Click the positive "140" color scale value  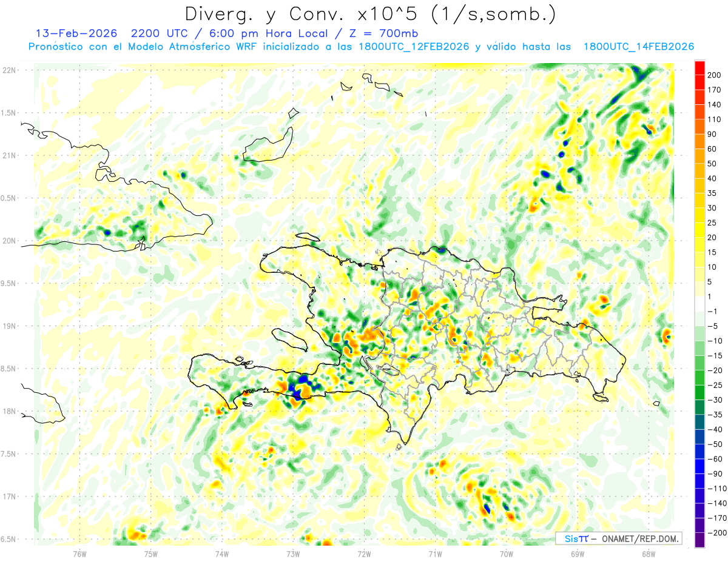click(715, 105)
